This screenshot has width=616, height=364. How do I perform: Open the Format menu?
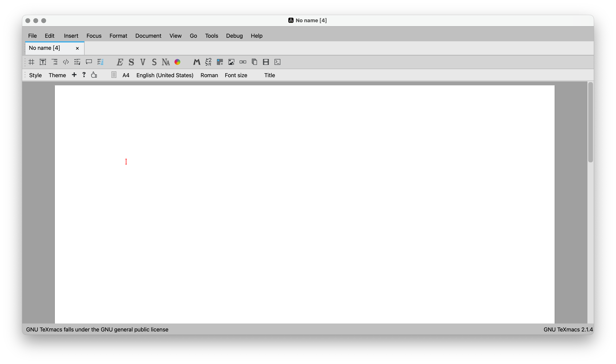click(118, 36)
